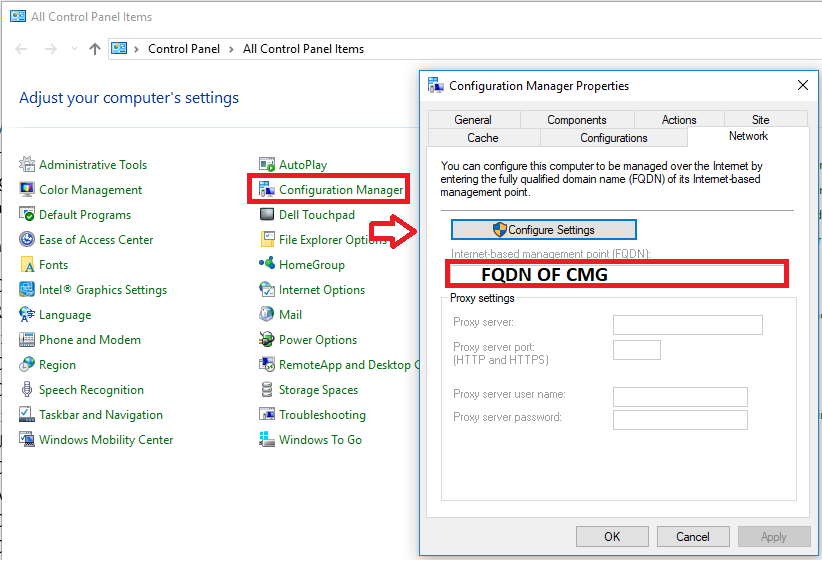Open the Mail icon

(267, 315)
